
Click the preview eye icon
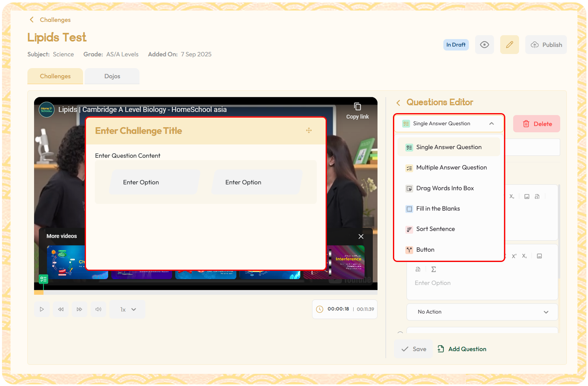coord(484,45)
